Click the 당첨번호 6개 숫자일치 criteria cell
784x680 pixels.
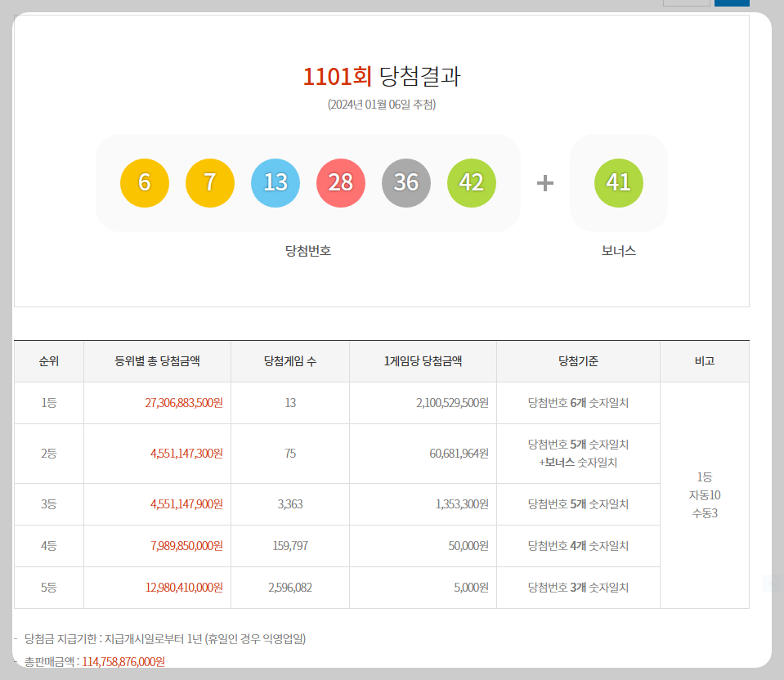(578, 402)
